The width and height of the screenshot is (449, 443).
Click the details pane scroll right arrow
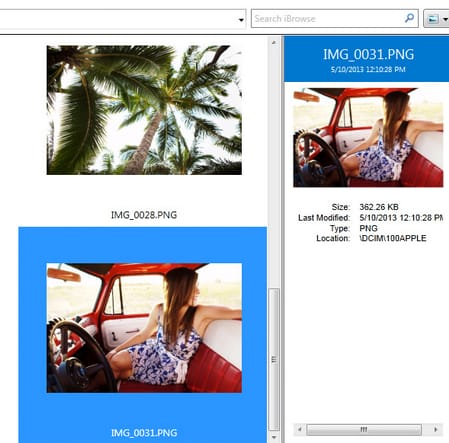(435, 429)
